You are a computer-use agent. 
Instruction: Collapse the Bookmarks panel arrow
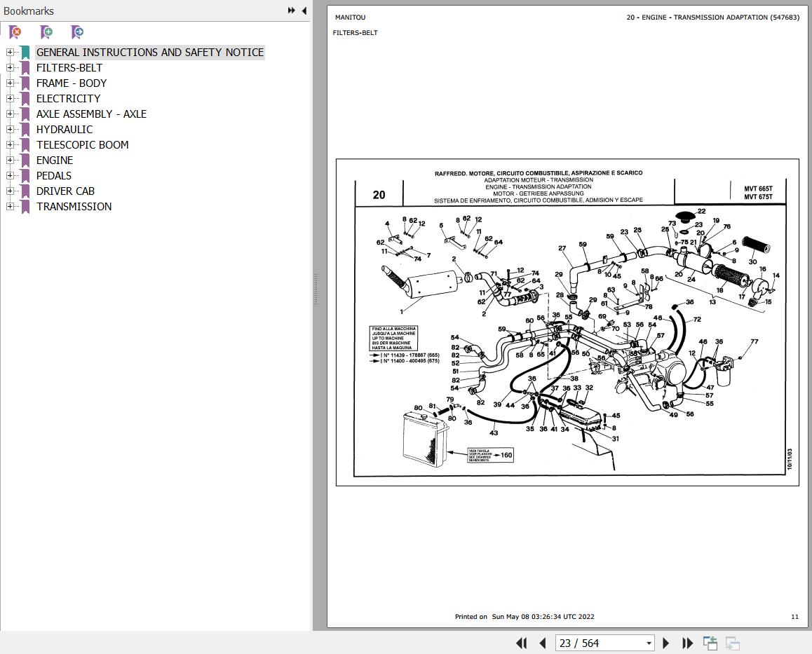coord(304,11)
